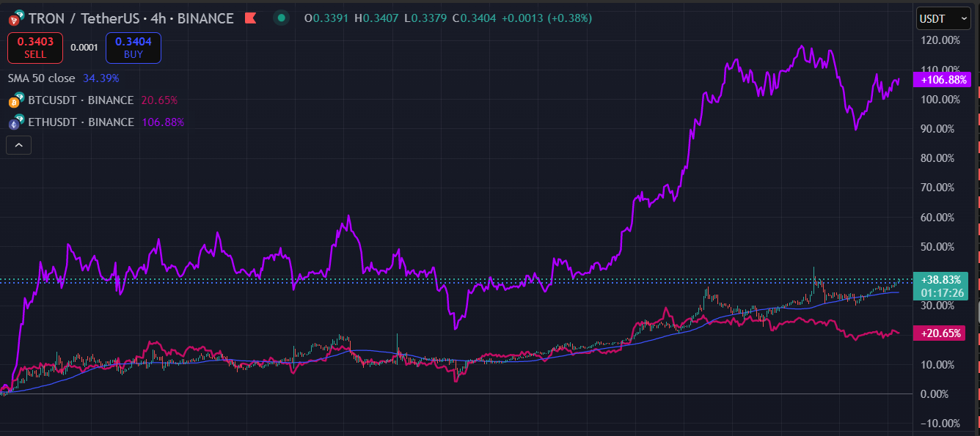Click the BTCUSDT value 20.65% in legend

(x=159, y=100)
